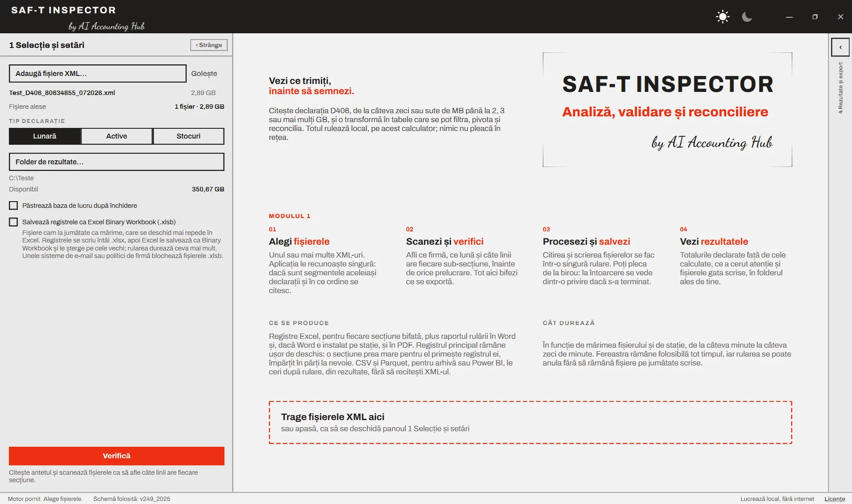Screen dimensions: 852x504
Task: Enable Salvează registrele ca Excel Binary Workbook
Action: [14, 222]
